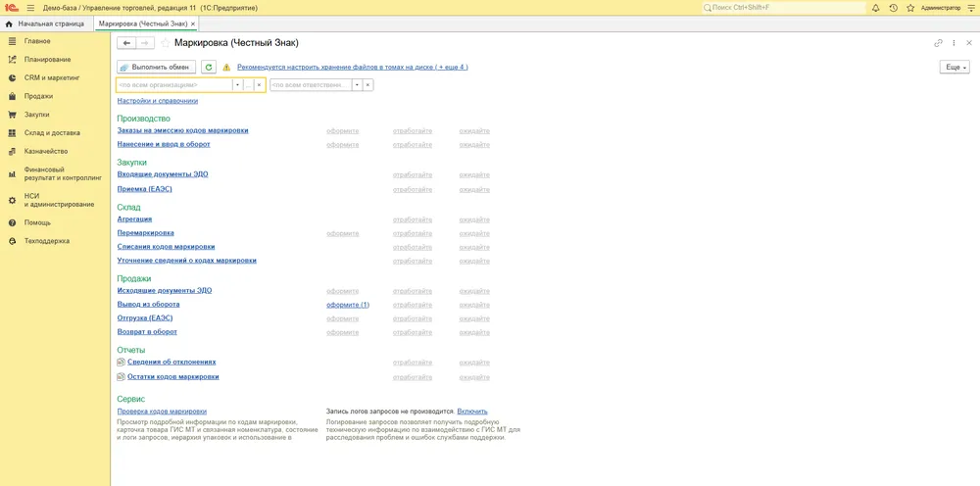
Task: Open Входящие документы ЭДО
Action: [x=163, y=174]
